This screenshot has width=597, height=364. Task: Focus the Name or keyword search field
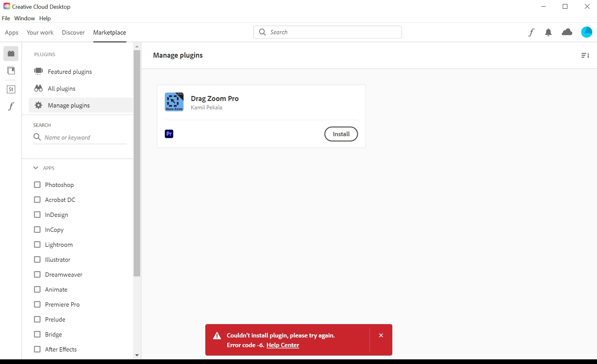tap(80, 137)
